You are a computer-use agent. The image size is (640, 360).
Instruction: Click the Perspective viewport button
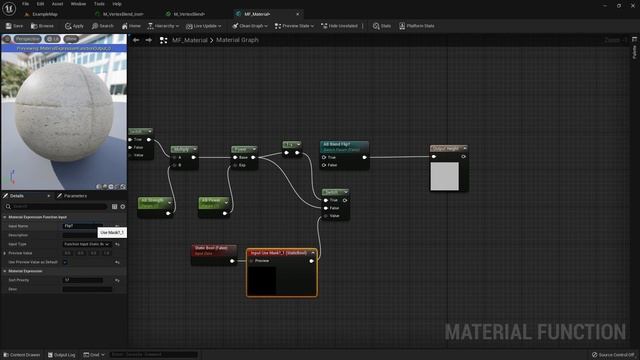pos(28,39)
